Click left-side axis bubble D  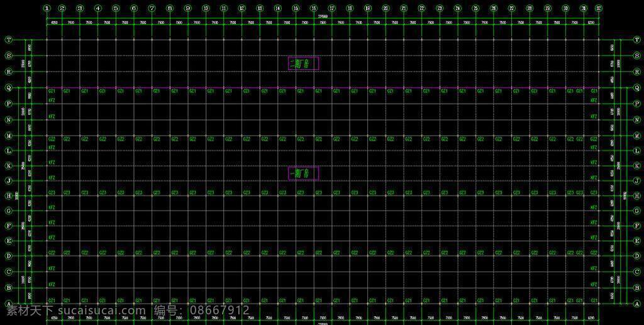(9, 256)
